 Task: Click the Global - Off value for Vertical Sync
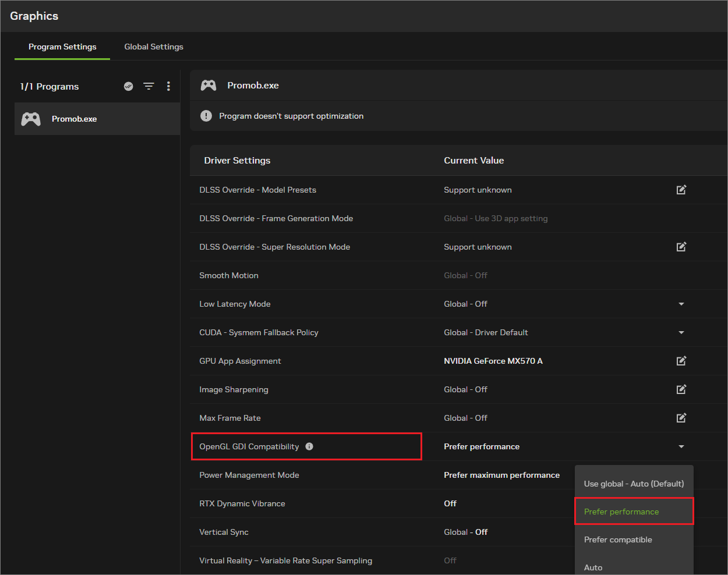pyautogui.click(x=465, y=532)
